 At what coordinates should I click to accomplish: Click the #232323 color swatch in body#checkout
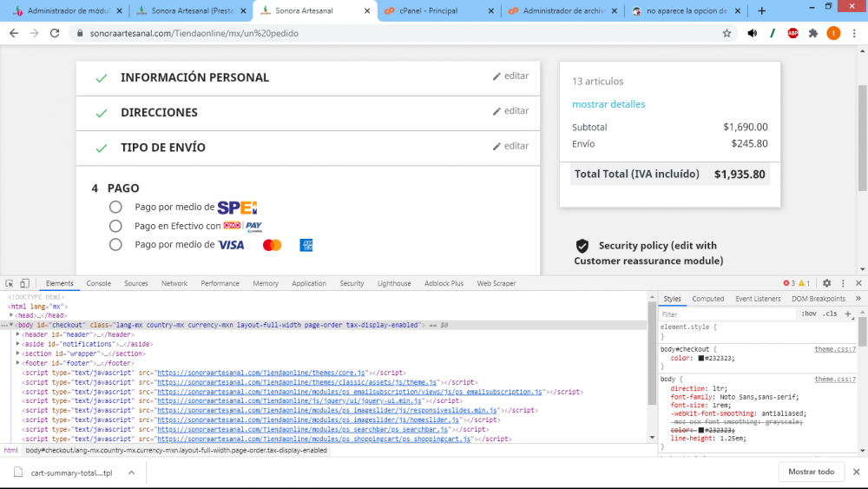click(x=700, y=359)
